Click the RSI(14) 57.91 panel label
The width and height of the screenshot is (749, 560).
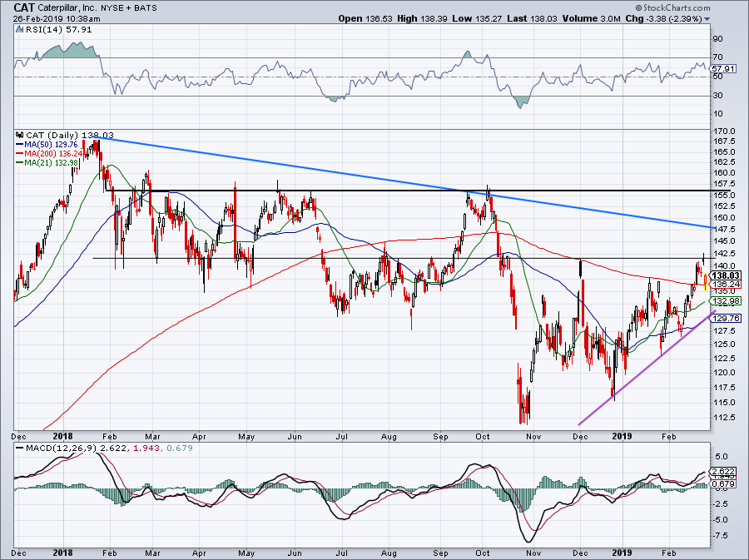click(x=58, y=30)
